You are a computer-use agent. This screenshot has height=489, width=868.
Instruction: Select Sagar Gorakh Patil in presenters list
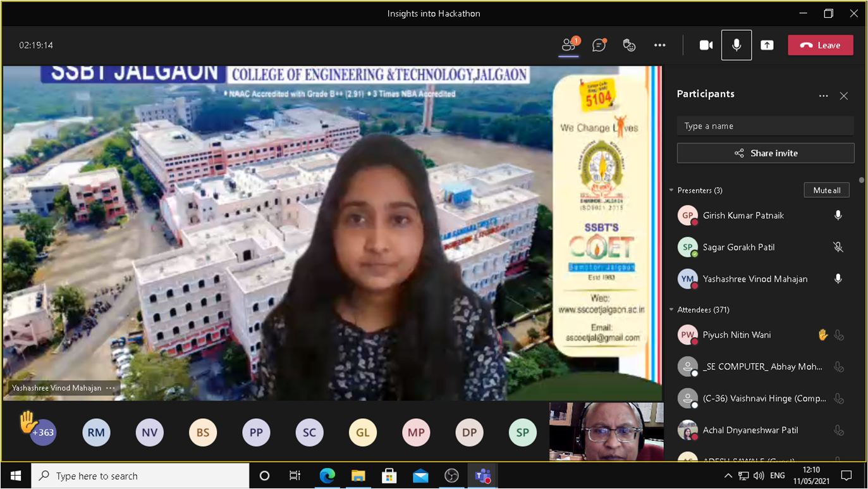click(738, 247)
